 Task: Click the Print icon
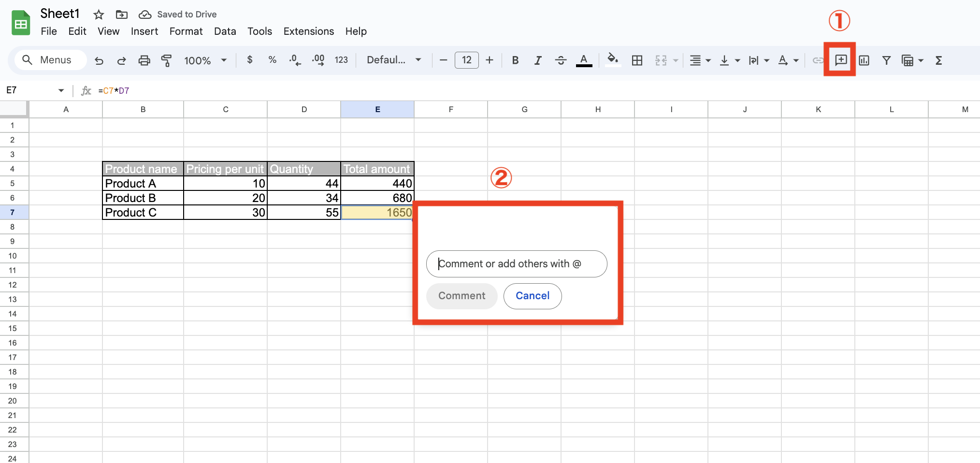(x=144, y=60)
